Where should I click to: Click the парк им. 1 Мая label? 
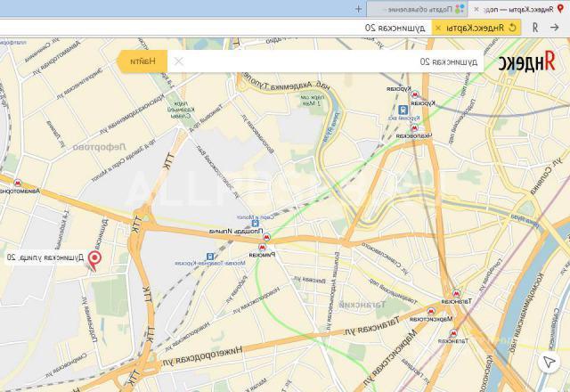point(312,101)
